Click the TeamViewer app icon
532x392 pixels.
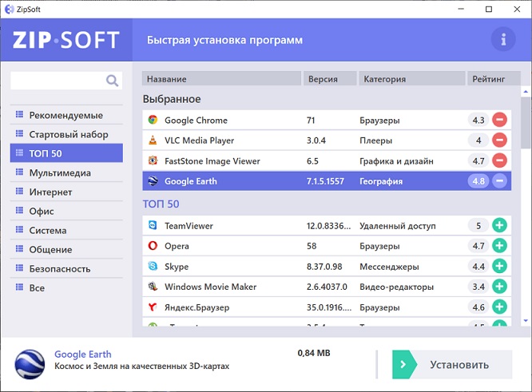point(153,225)
